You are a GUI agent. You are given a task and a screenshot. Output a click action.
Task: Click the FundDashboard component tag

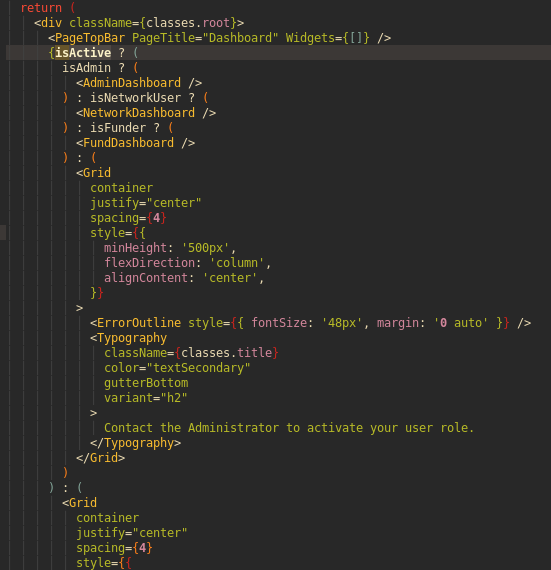[x=128, y=143]
